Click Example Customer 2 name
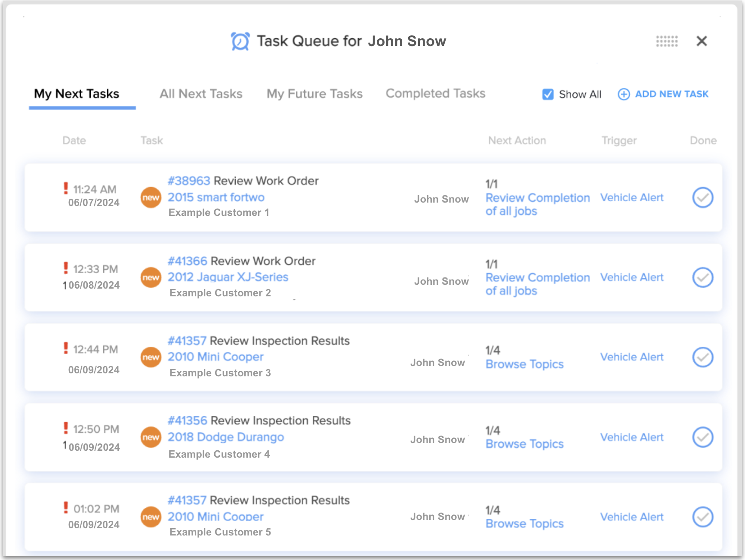Image resolution: width=745 pixels, height=560 pixels. (220, 293)
